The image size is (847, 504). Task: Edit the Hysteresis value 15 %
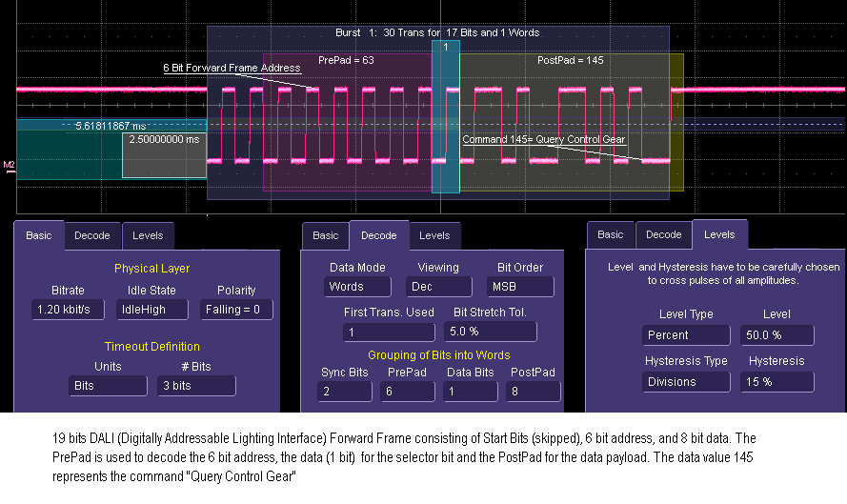pos(776,382)
